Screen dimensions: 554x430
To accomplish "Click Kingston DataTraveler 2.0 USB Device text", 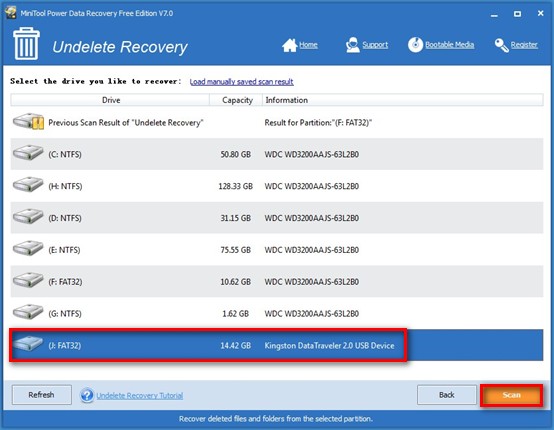I will click(x=329, y=346).
